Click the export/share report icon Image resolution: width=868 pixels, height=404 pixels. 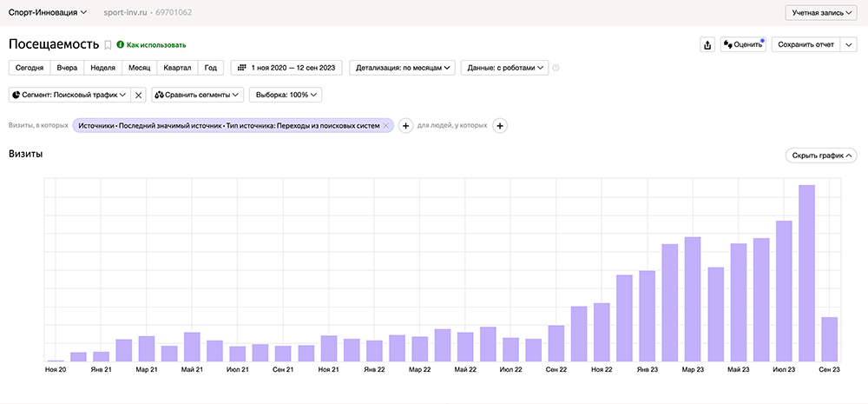[707, 45]
